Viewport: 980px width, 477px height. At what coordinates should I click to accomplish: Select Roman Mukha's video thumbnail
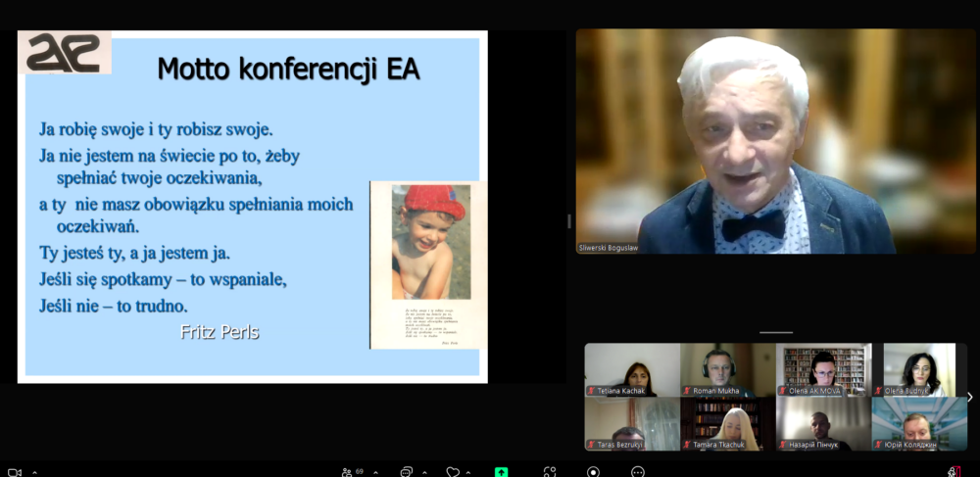coord(727,369)
